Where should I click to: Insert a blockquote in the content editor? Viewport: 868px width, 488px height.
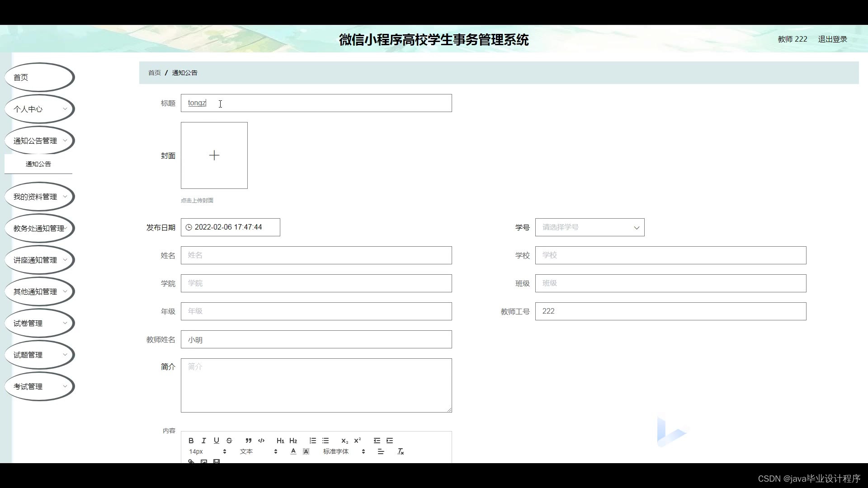tap(249, 441)
